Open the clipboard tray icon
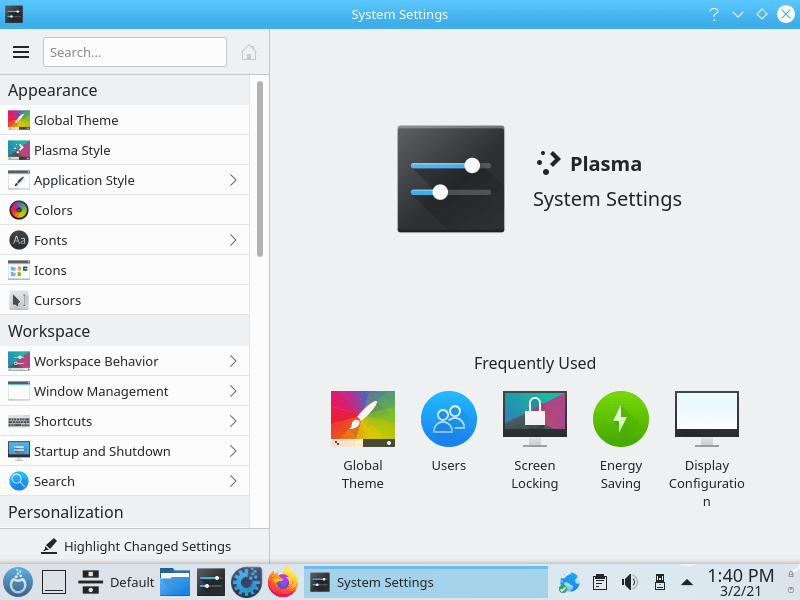This screenshot has height=600, width=800. click(599, 582)
